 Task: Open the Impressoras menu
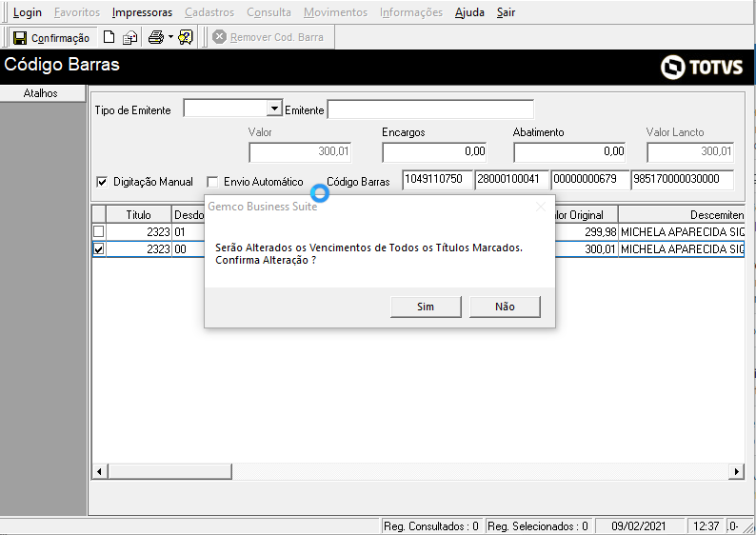click(x=142, y=12)
